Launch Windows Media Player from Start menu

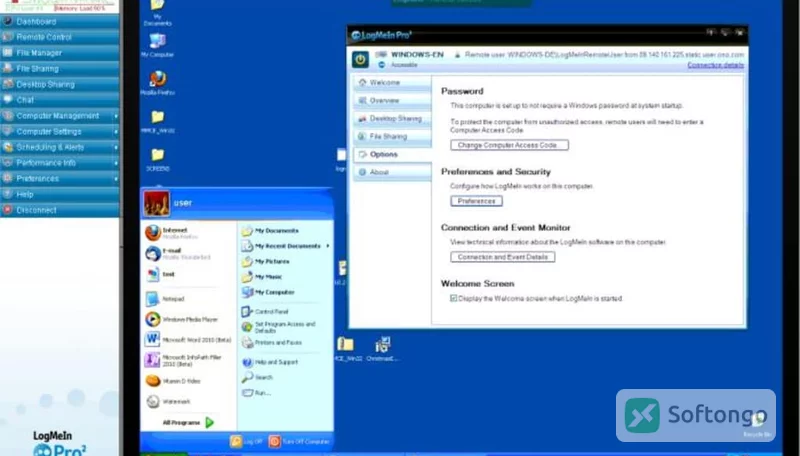coord(188,319)
